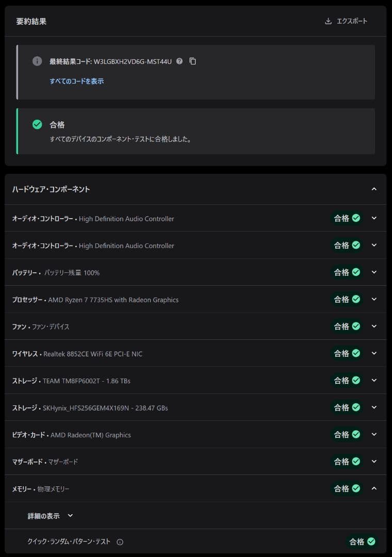
Task: Click the help icon beside result code
Action: pos(179,61)
